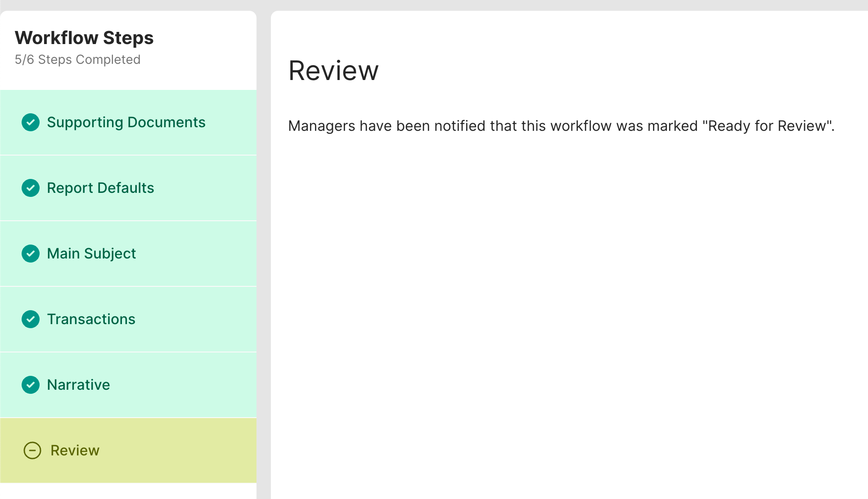Click the Report Defaults completed check icon
868x499 pixels.
click(31, 188)
